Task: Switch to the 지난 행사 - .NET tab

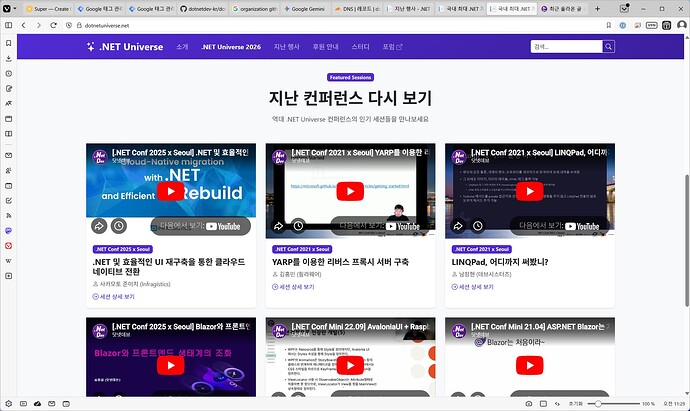Action: 409,9
